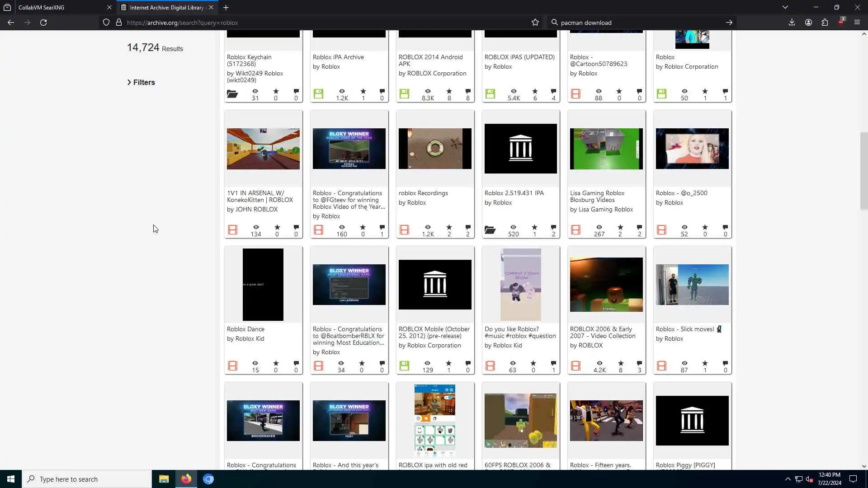Open the Firefox downloads panel
This screenshot has width=868, height=488.
pos(792,23)
